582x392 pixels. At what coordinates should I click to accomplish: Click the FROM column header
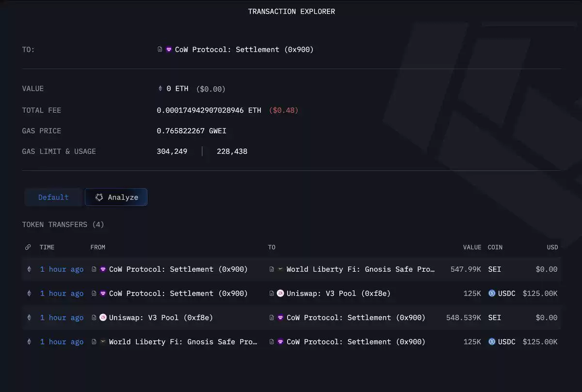pyautogui.click(x=98, y=247)
